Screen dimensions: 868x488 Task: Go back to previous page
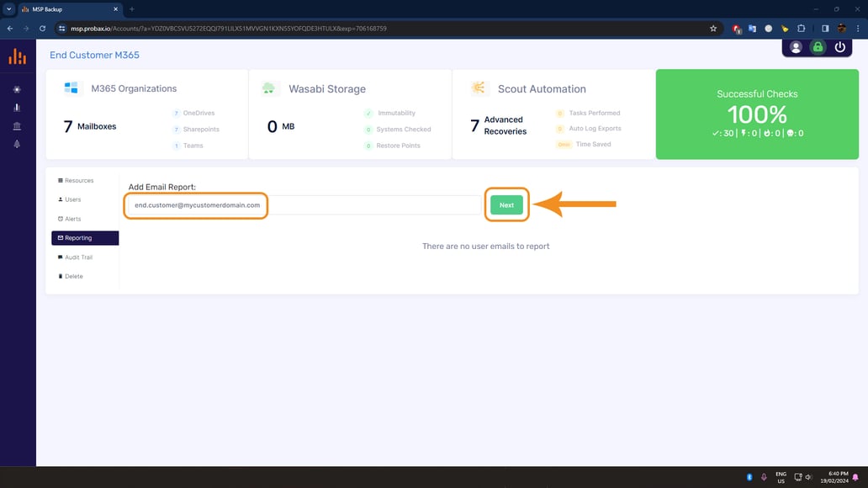tap(10, 29)
